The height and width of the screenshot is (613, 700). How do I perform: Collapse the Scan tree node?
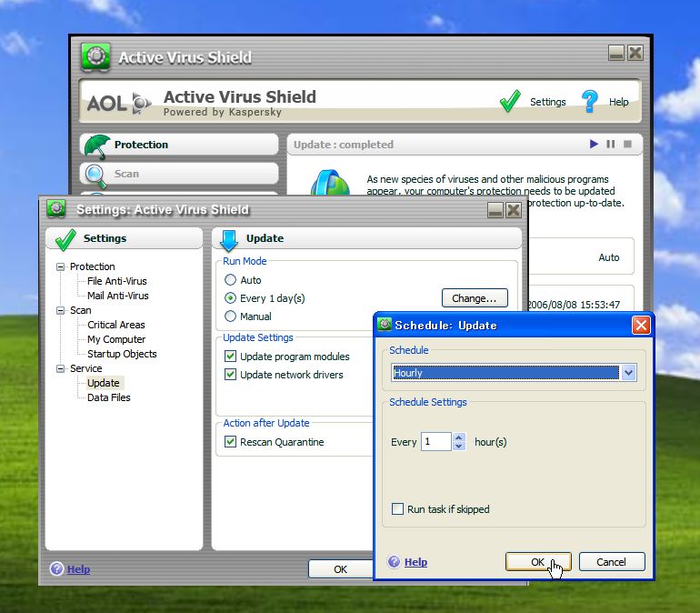coord(60,310)
